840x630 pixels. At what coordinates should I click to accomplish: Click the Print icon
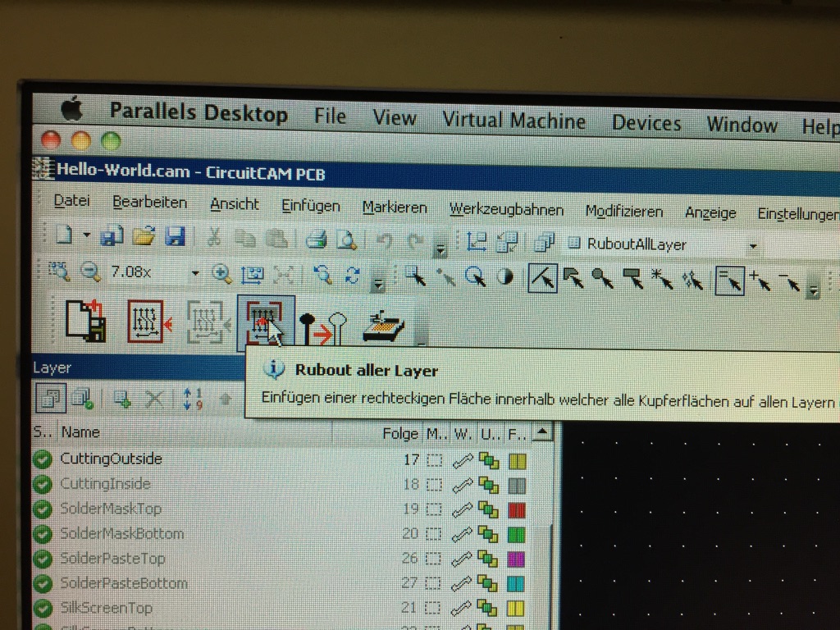(x=316, y=240)
